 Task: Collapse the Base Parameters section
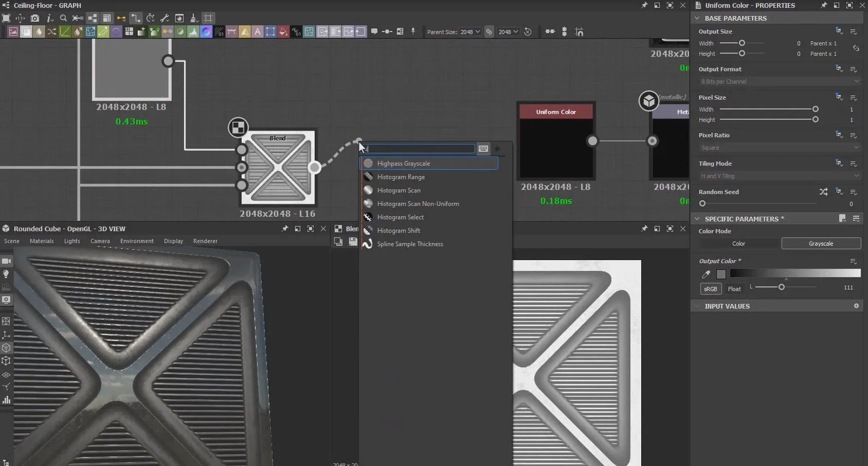click(697, 18)
